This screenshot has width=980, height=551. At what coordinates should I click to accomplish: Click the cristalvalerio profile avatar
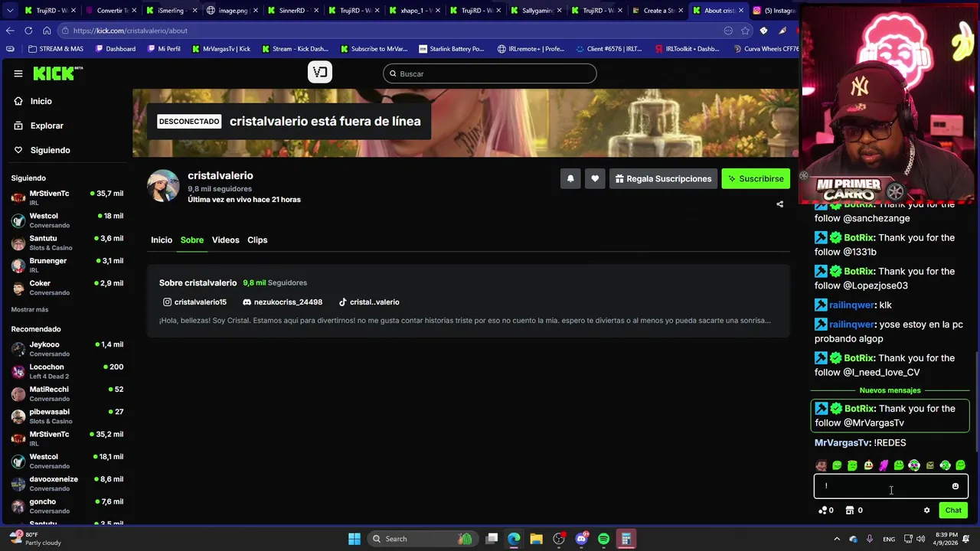tap(163, 186)
